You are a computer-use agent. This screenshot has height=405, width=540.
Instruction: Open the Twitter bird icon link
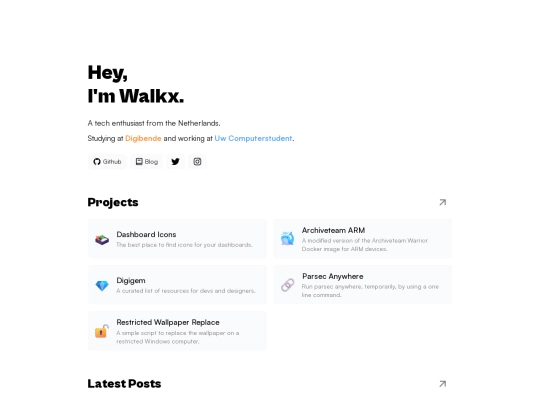click(x=175, y=162)
